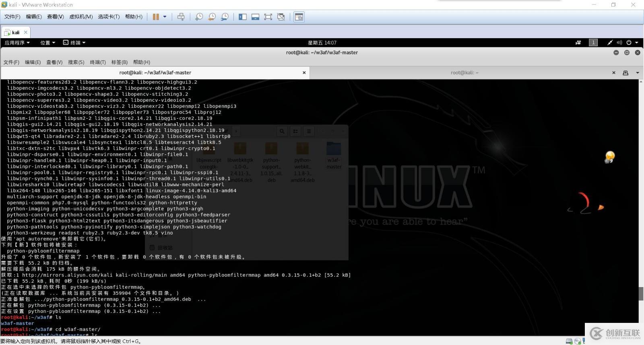
Task: Open terminal 帮助(H) menu
Action: coord(141,62)
